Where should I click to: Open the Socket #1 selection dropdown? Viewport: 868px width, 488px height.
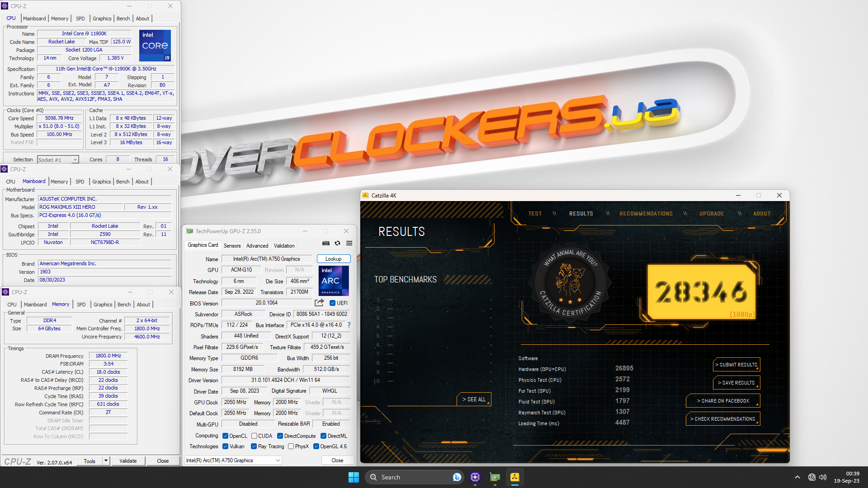click(58, 160)
